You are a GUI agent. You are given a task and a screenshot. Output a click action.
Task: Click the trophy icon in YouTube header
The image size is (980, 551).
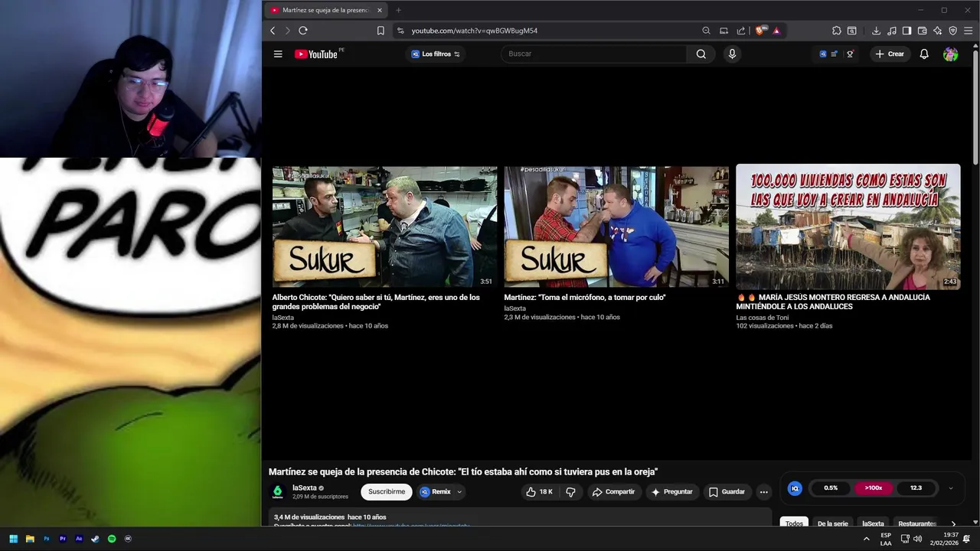pyautogui.click(x=850, y=54)
